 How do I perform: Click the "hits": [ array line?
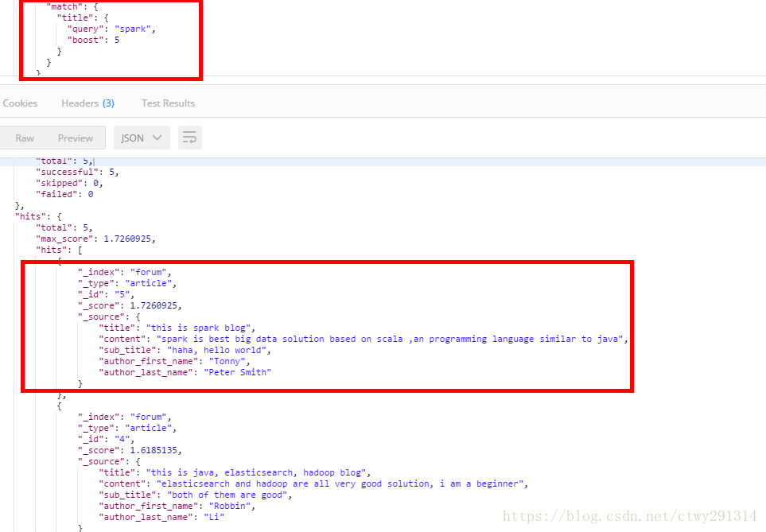pyautogui.click(x=59, y=250)
